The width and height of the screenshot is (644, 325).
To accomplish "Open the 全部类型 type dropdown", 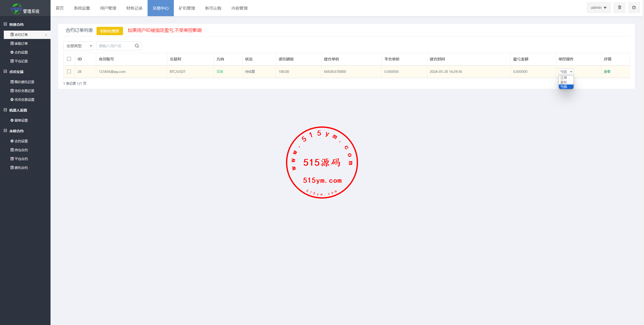I will [x=78, y=46].
